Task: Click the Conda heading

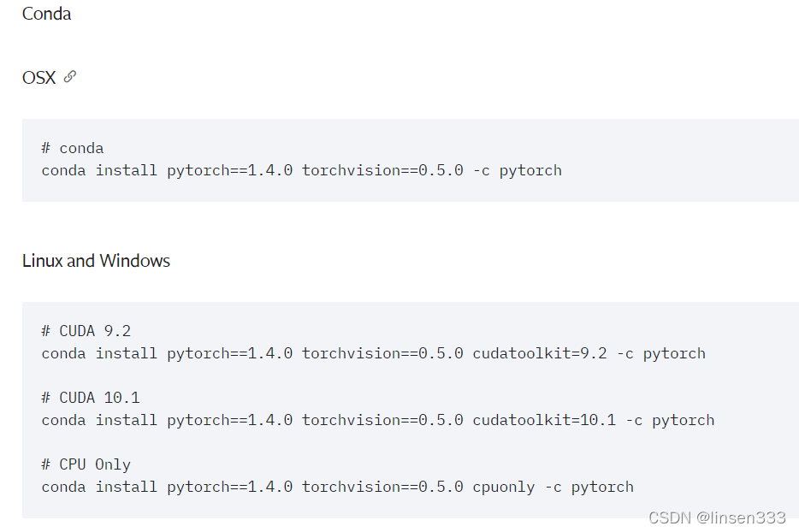Action: 46,14
